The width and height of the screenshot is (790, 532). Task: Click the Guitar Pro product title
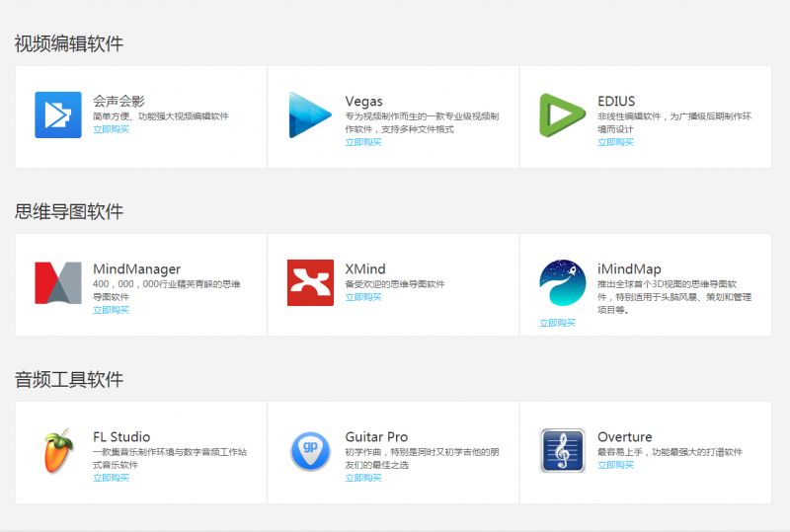coord(376,437)
